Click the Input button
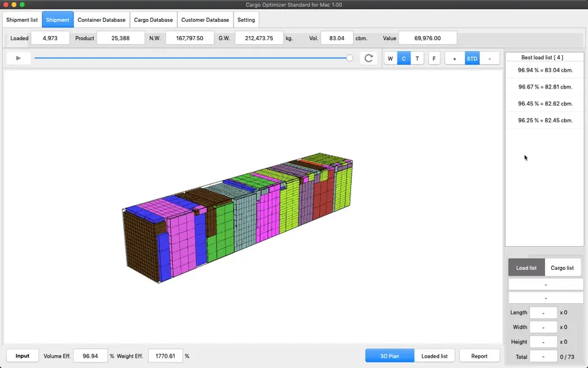This screenshot has width=588, height=368. 22,356
